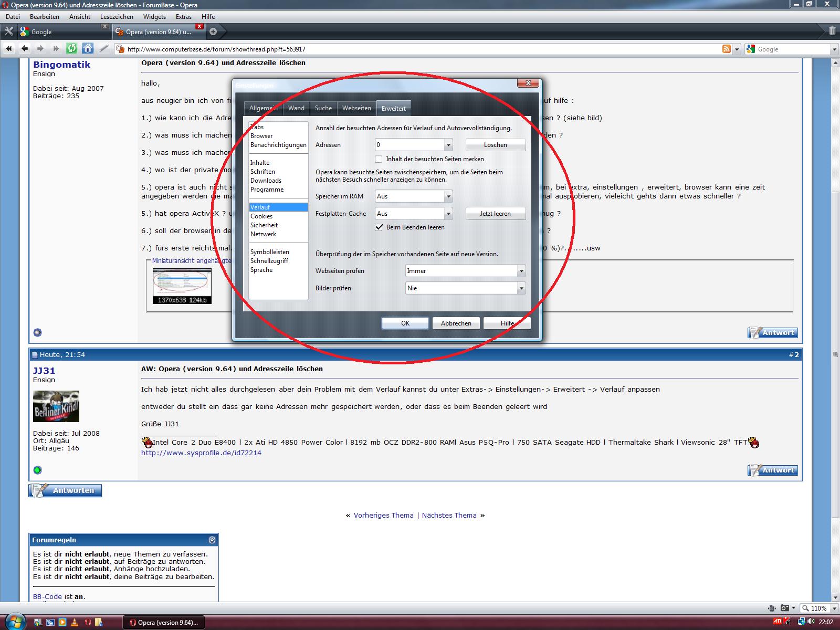Image resolution: width=840 pixels, height=630 pixels.
Task: Open the zoom 110% dropdown
Action: tap(833, 608)
